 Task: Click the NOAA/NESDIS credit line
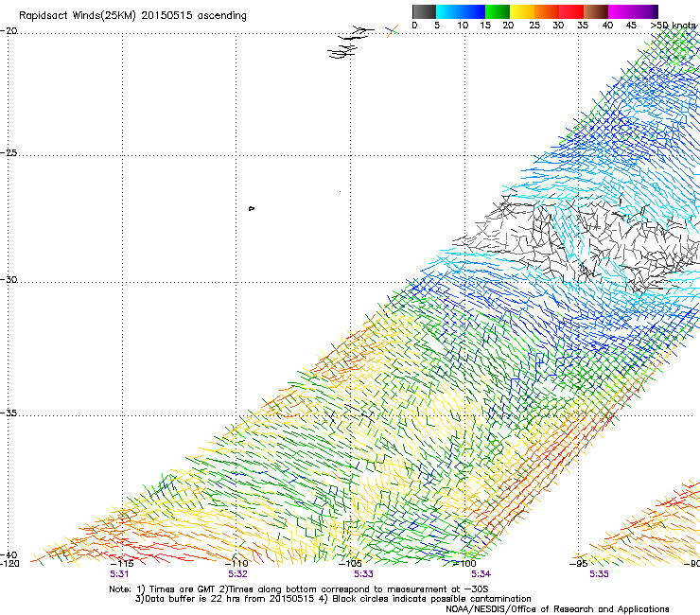pos(557,609)
